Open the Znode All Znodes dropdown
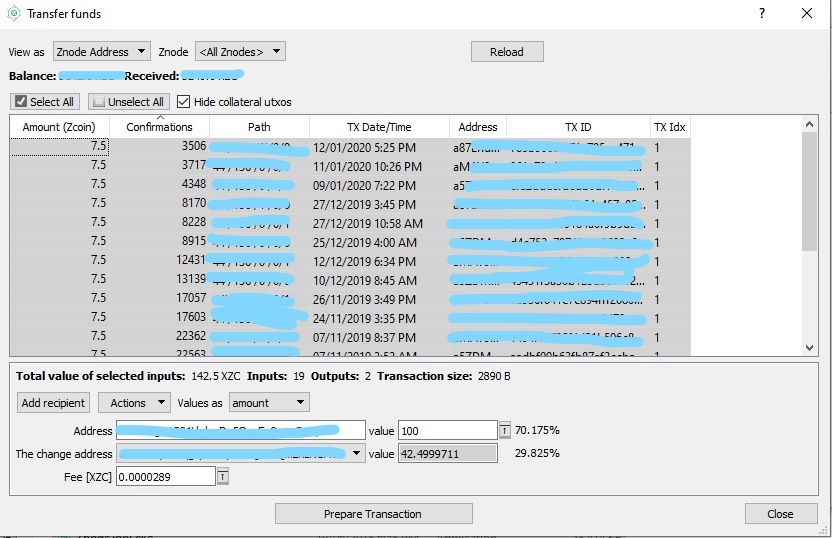The width and height of the screenshot is (832, 538). [x=240, y=51]
